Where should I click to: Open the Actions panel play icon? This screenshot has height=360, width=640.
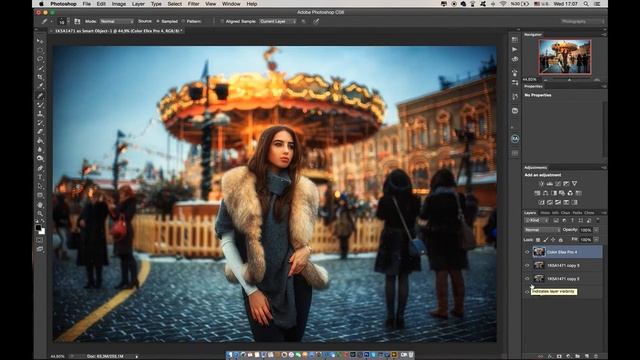(x=515, y=49)
